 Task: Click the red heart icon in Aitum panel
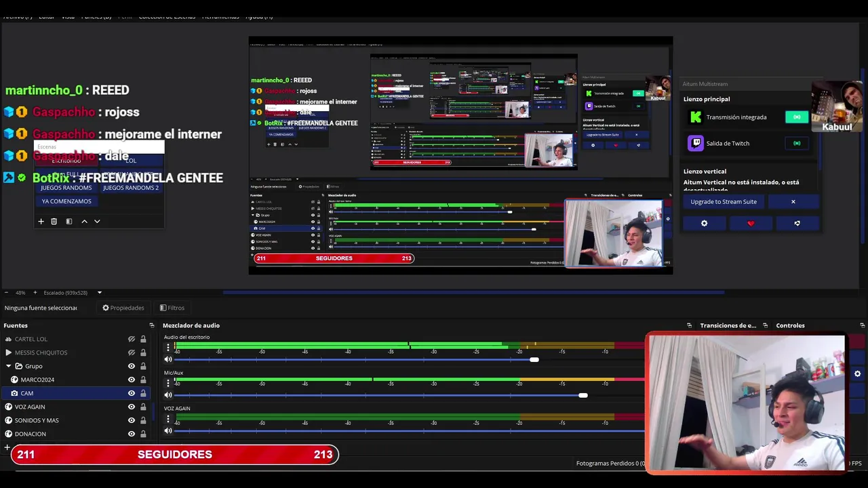click(751, 223)
